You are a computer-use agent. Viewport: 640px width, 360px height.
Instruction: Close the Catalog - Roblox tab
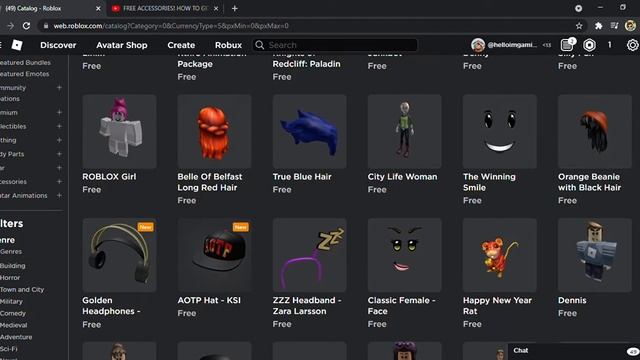[x=98, y=8]
